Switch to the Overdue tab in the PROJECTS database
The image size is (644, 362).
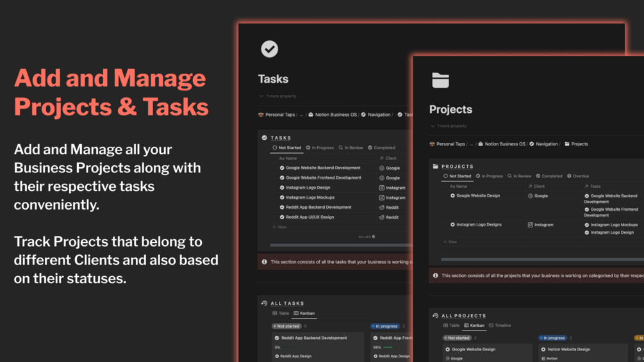pos(578,176)
